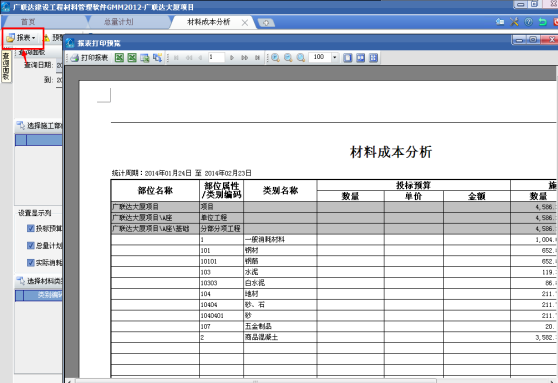Switch to two-page view layout
Image resolution: width=558 pixels, height=383 pixels.
pos(360,58)
